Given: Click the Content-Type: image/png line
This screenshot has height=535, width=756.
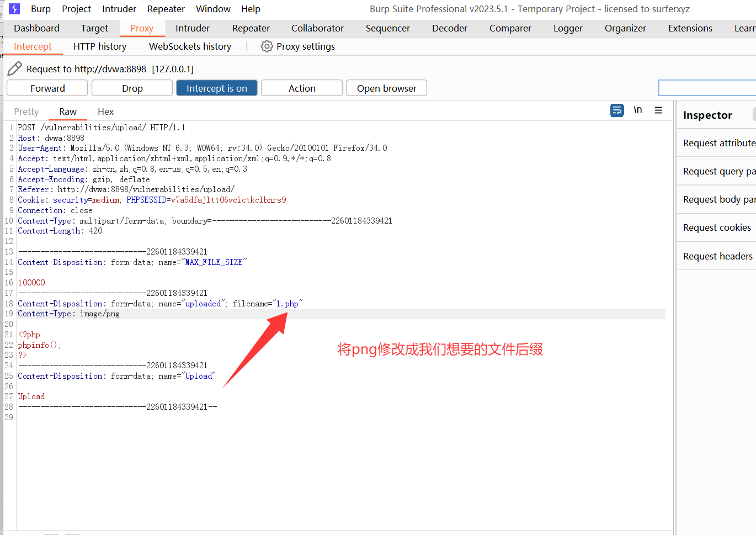Looking at the screenshot, I should tap(68, 314).
